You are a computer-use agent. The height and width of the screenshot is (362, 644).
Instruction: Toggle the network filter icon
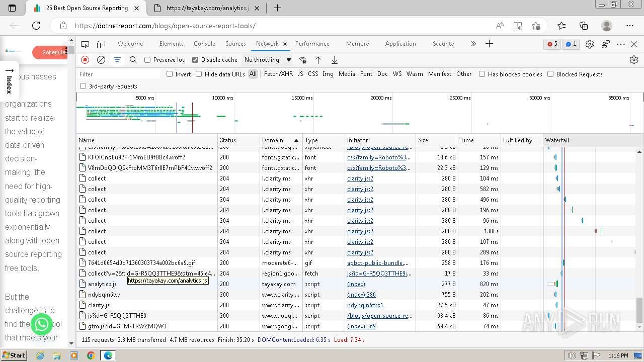[x=117, y=60]
